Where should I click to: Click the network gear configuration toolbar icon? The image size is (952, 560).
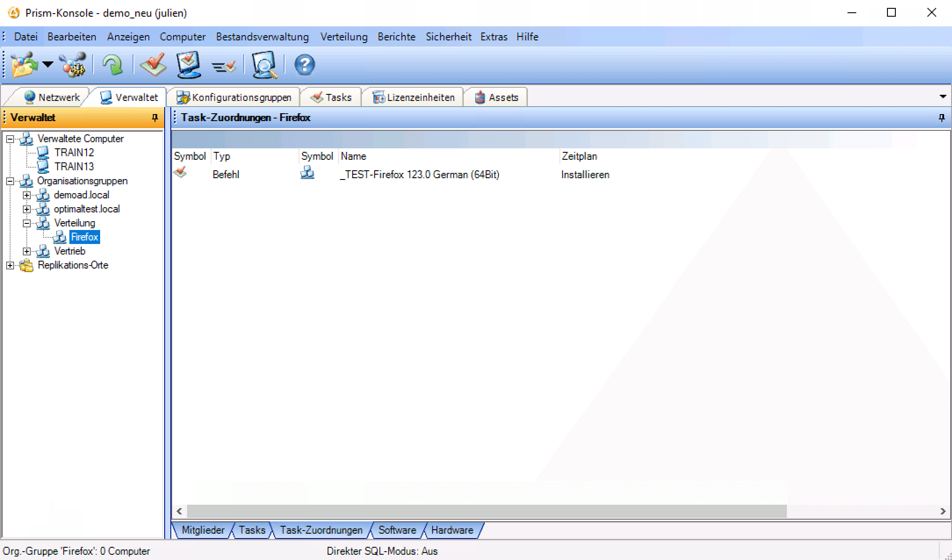point(73,65)
